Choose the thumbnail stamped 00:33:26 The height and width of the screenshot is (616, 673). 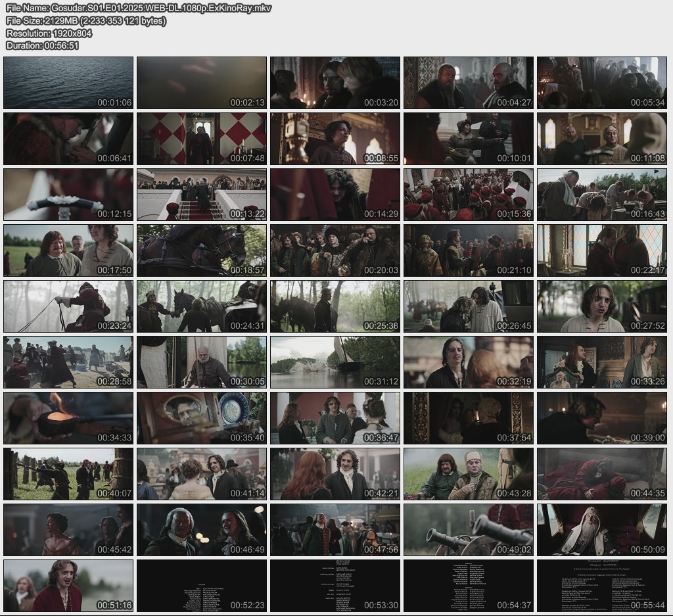click(x=602, y=362)
